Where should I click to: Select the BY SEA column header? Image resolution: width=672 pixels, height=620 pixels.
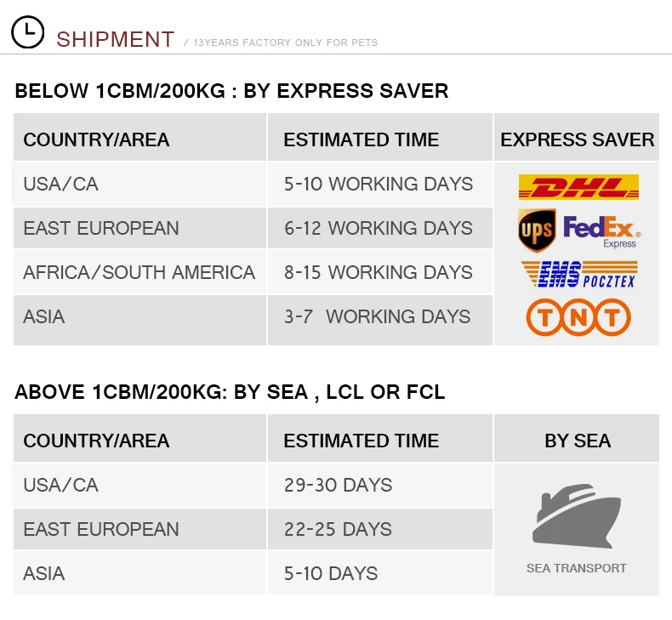click(x=577, y=441)
